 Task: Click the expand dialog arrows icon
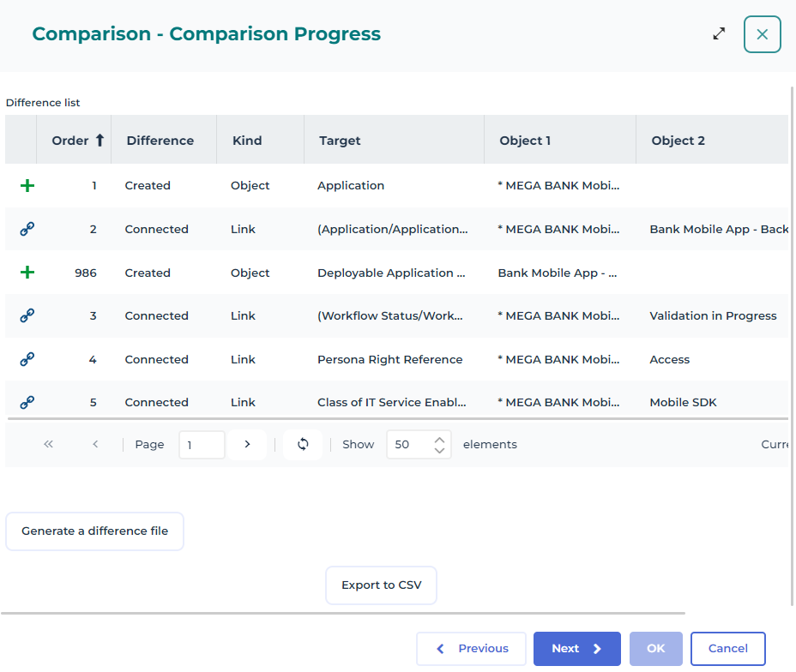click(719, 33)
